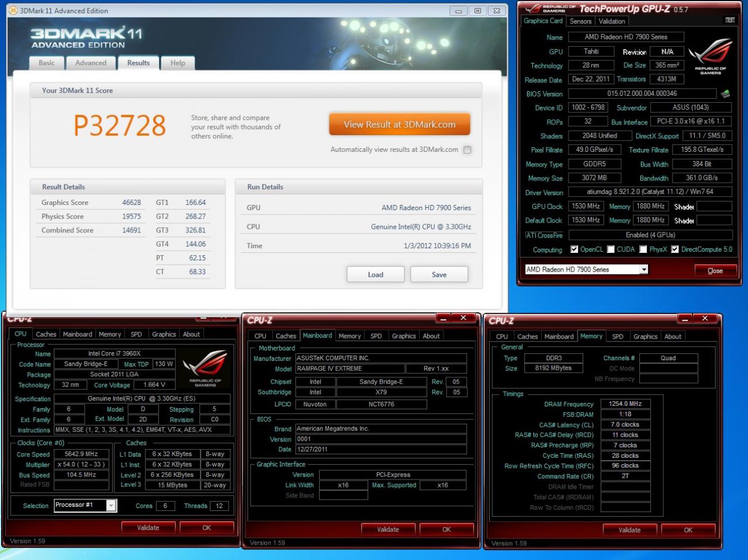Open Caches tab in the Mainboard CPU-Z window
This screenshot has width=748, height=560.
[x=286, y=336]
